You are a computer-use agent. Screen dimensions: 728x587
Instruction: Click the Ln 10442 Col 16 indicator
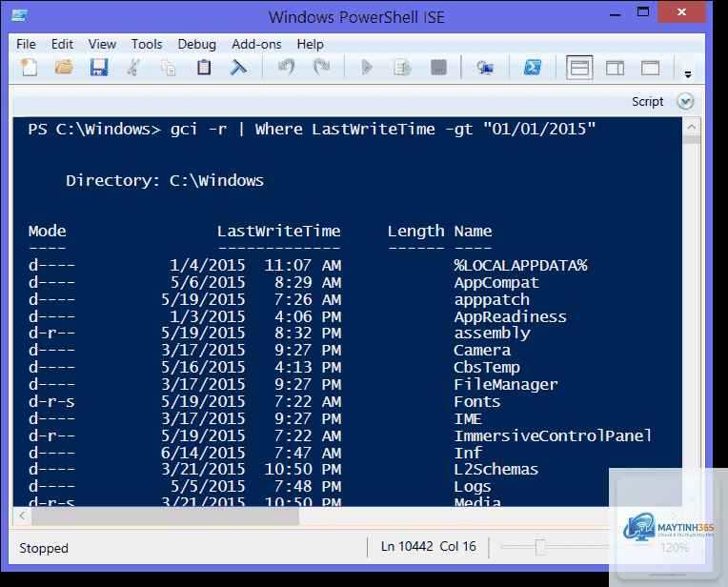[428, 546]
